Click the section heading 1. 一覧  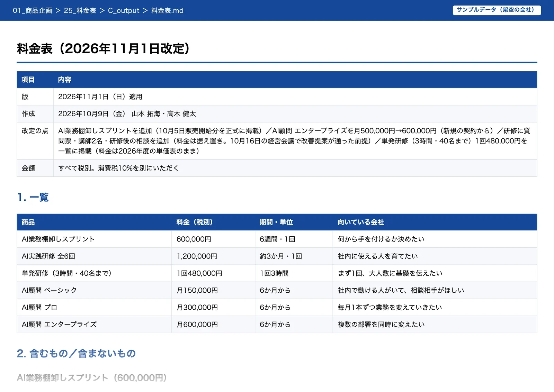click(x=33, y=197)
